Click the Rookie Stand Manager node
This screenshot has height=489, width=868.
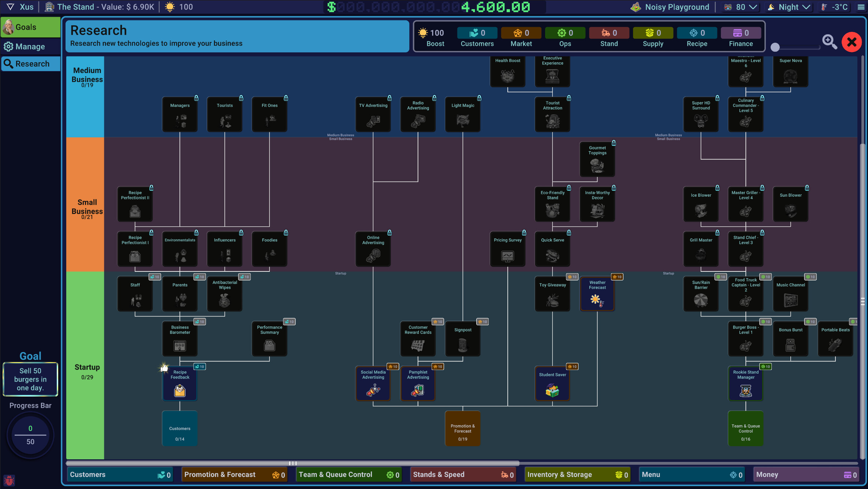click(x=746, y=384)
